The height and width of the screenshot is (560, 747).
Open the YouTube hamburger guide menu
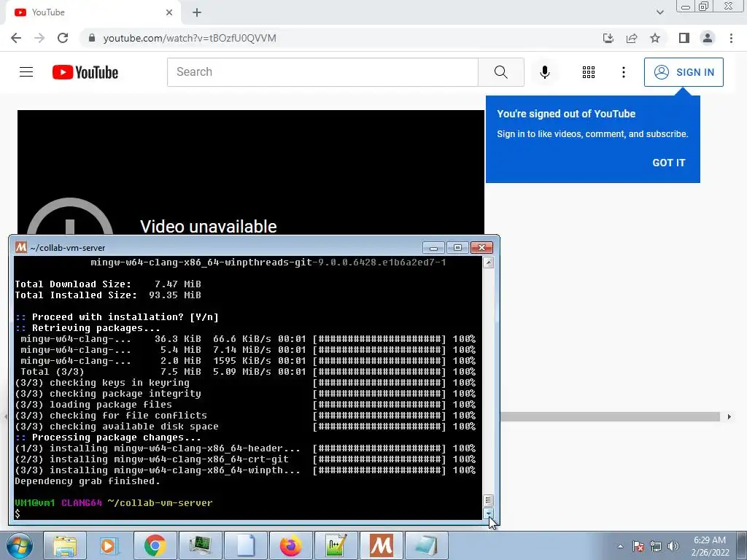26,72
